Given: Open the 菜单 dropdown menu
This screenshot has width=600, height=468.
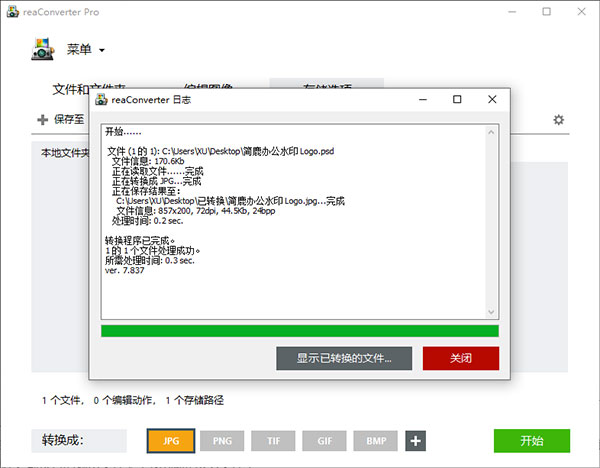Looking at the screenshot, I should 85,49.
